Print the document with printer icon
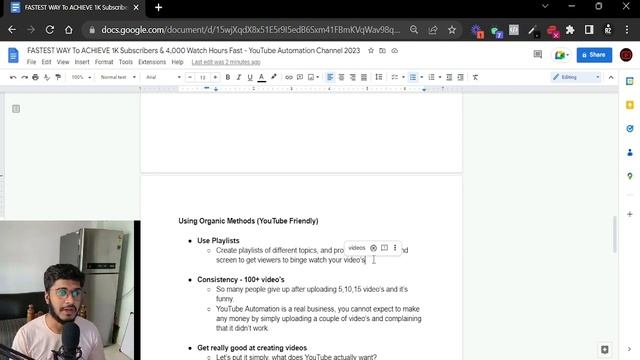Viewport: 640px width, 360px height. coord(36,77)
